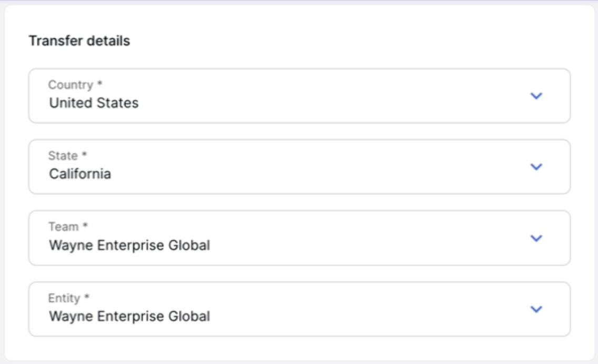Click the 'State' field label
Image resolution: width=598 pixels, height=364 pixels.
click(x=63, y=156)
